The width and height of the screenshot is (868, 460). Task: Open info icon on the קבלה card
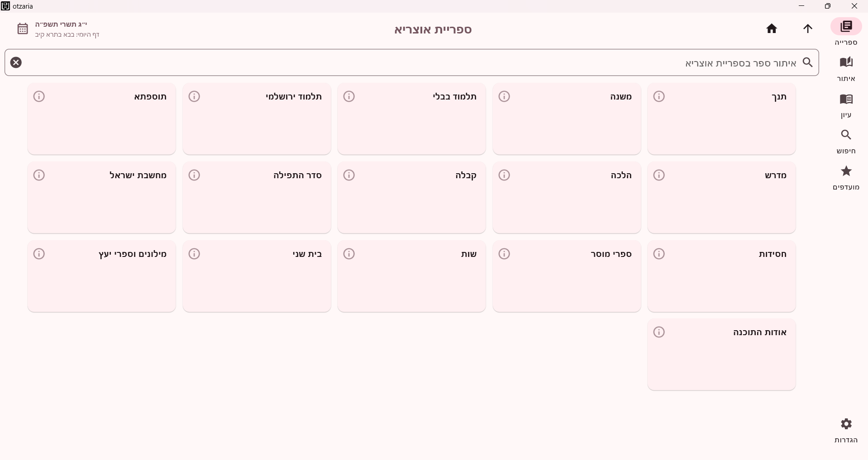[349, 175]
